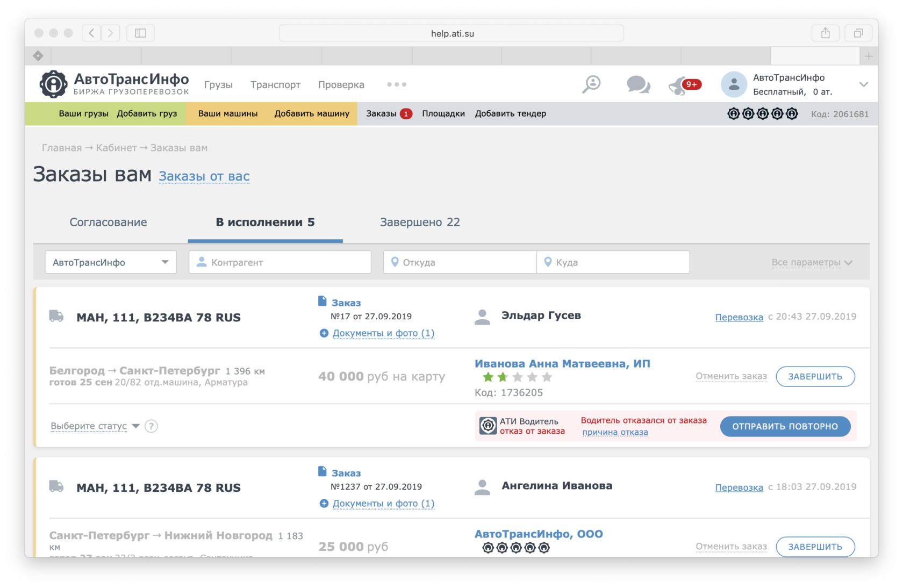
Task: Open the Транспорт menu
Action: click(x=275, y=85)
